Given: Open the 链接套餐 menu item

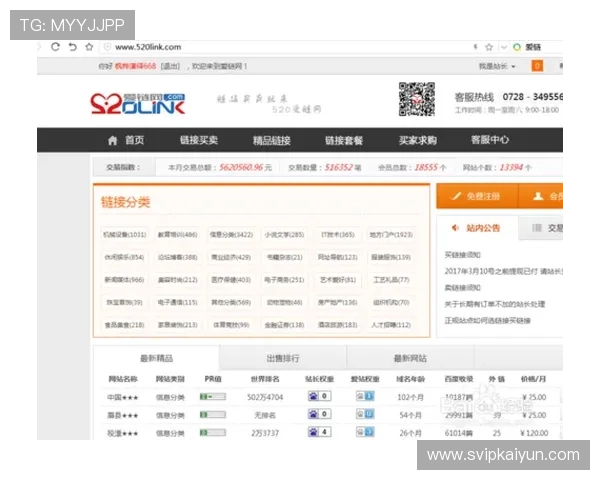Looking at the screenshot, I should click(344, 140).
